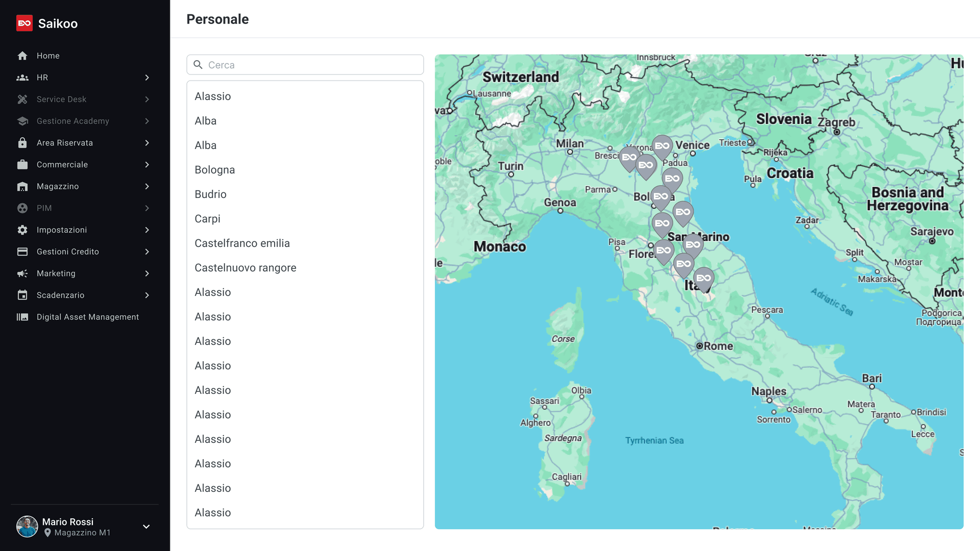
Task: Click the Gestioni Credito card icon
Action: point(22,252)
